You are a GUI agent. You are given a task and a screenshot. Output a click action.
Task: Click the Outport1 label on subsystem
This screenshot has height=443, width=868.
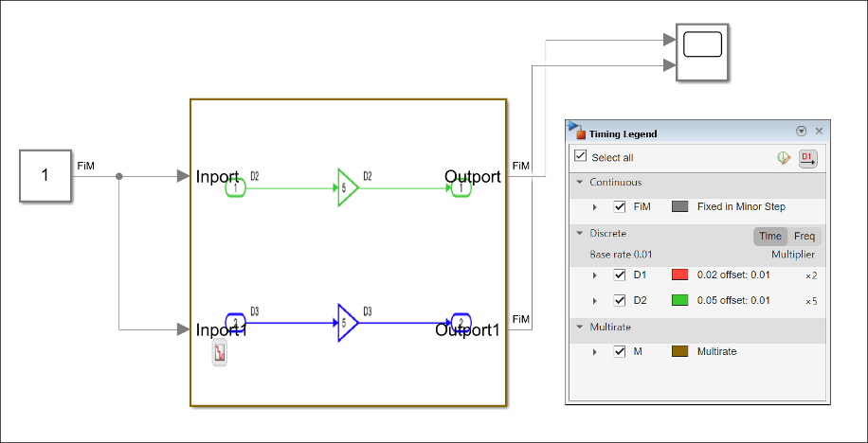click(x=468, y=330)
